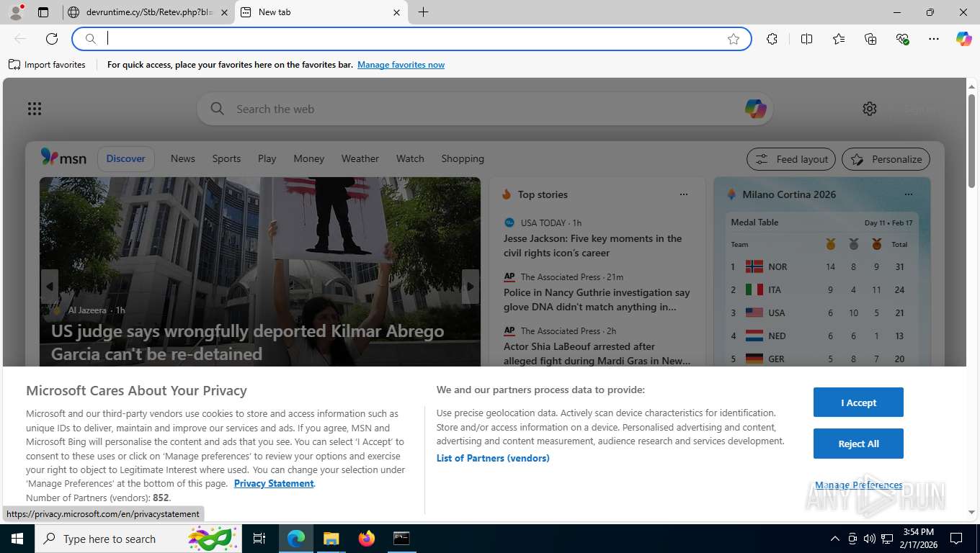Open the Sports tab

pos(226,158)
